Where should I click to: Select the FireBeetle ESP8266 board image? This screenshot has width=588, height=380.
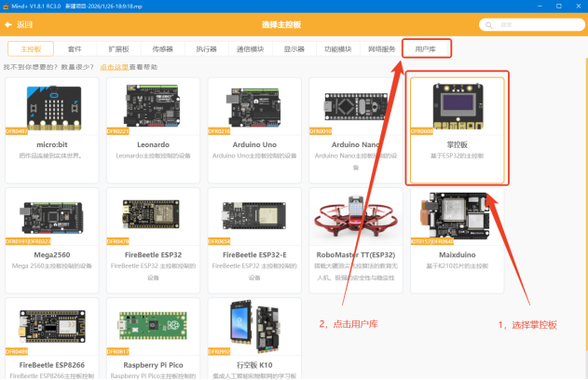pos(52,326)
